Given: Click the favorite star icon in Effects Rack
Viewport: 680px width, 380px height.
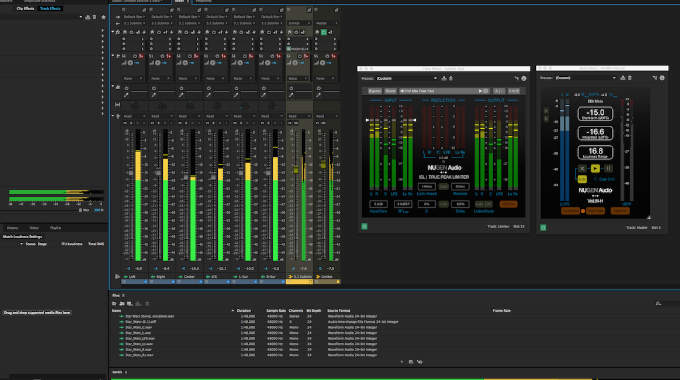Looking at the screenshot, I should 103,17.
